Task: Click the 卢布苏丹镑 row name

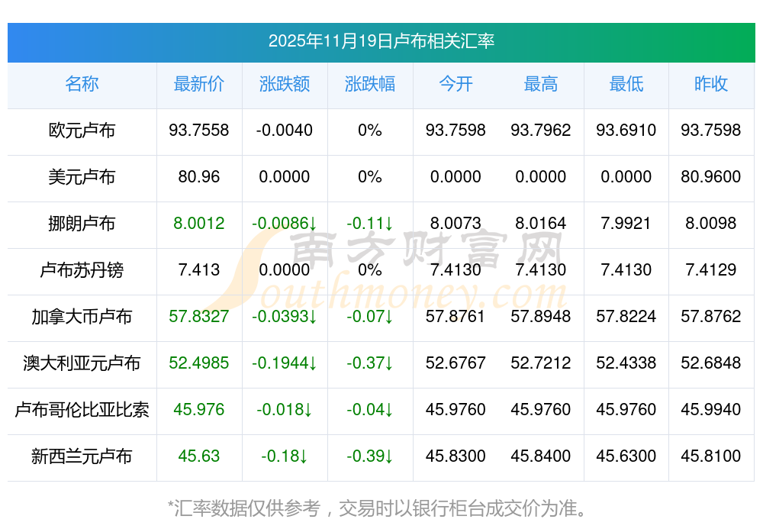Action: [82, 270]
